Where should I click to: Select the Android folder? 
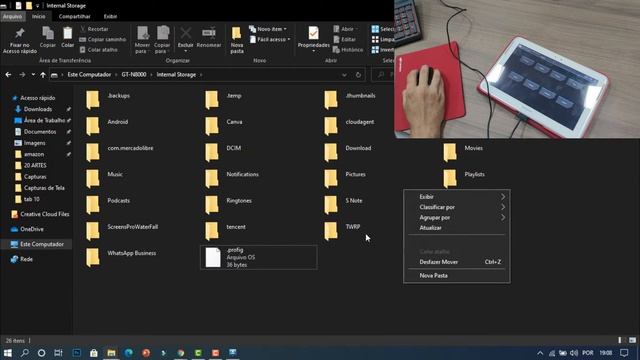click(x=107, y=126)
